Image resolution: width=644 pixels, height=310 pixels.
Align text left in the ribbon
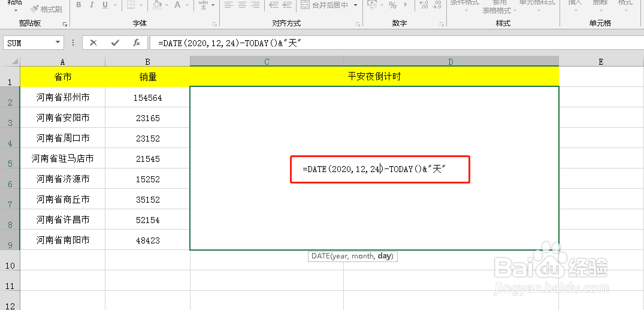(x=229, y=5)
